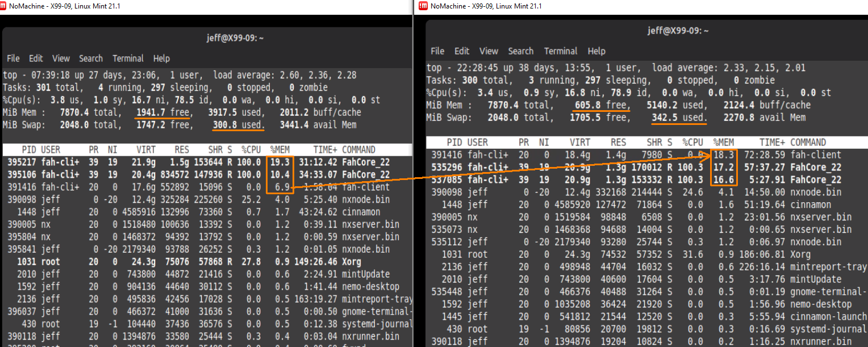Open the Help menu in the right terminal

(596, 51)
